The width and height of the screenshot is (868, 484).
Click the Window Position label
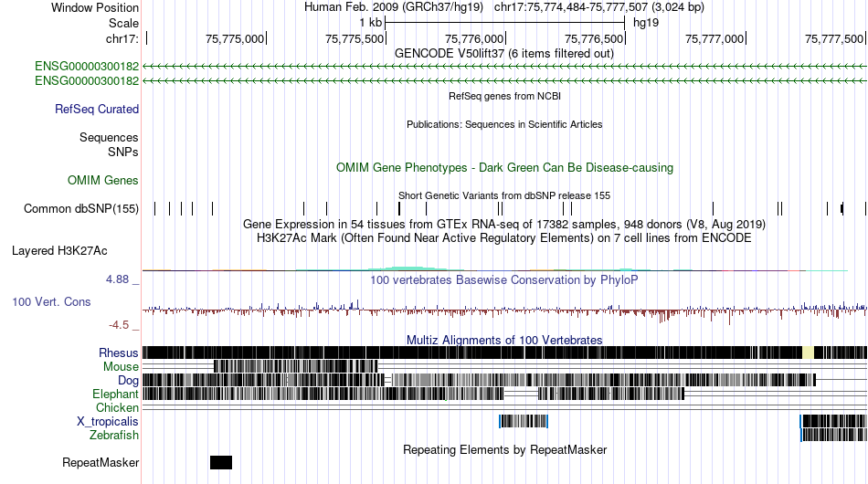(x=95, y=7)
